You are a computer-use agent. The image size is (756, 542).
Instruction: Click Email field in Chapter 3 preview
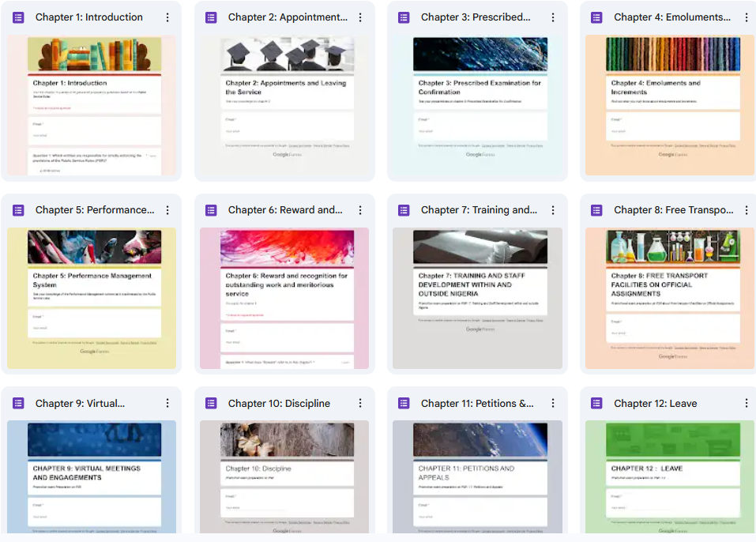click(x=476, y=126)
